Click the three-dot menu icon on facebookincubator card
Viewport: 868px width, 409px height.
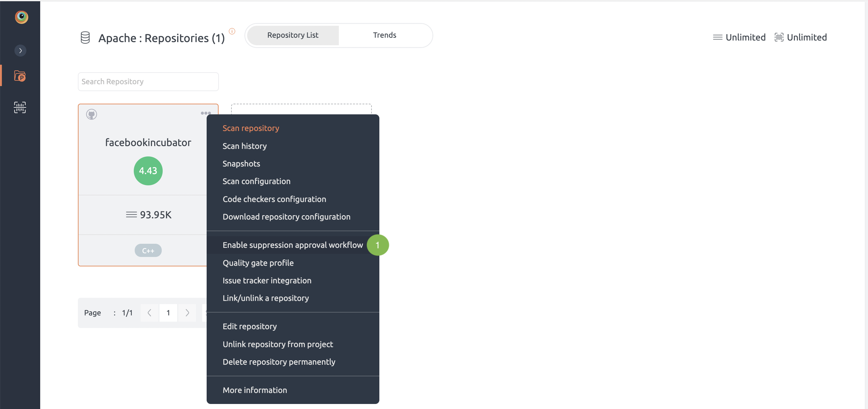[205, 114]
